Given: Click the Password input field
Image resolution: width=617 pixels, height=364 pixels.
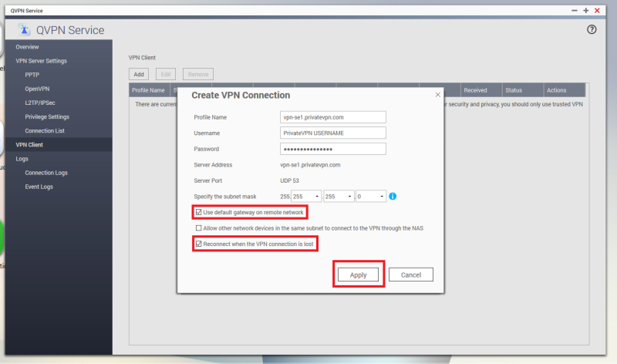Looking at the screenshot, I should point(333,149).
